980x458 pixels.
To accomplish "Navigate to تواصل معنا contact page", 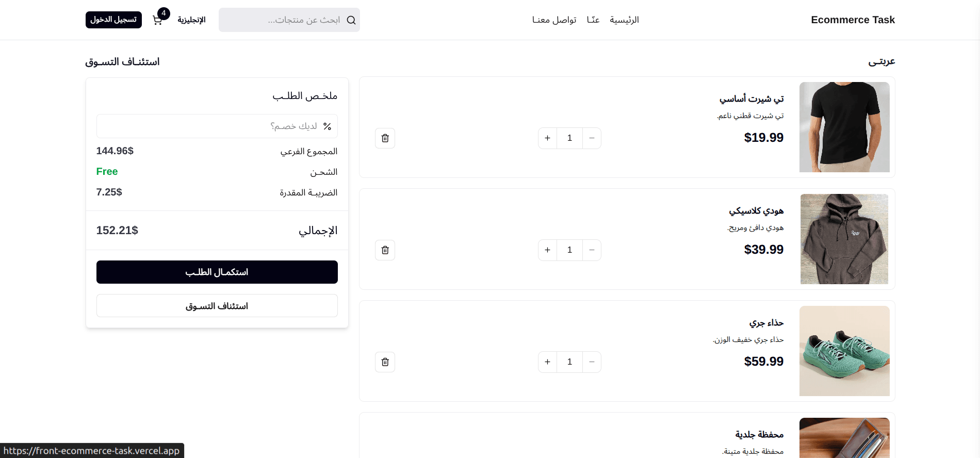I will click(x=554, y=20).
